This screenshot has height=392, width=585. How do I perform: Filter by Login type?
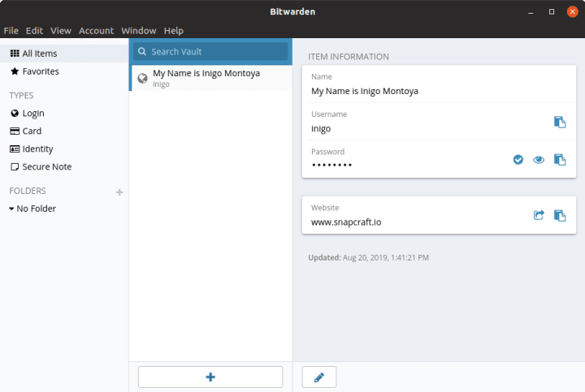[x=28, y=114]
